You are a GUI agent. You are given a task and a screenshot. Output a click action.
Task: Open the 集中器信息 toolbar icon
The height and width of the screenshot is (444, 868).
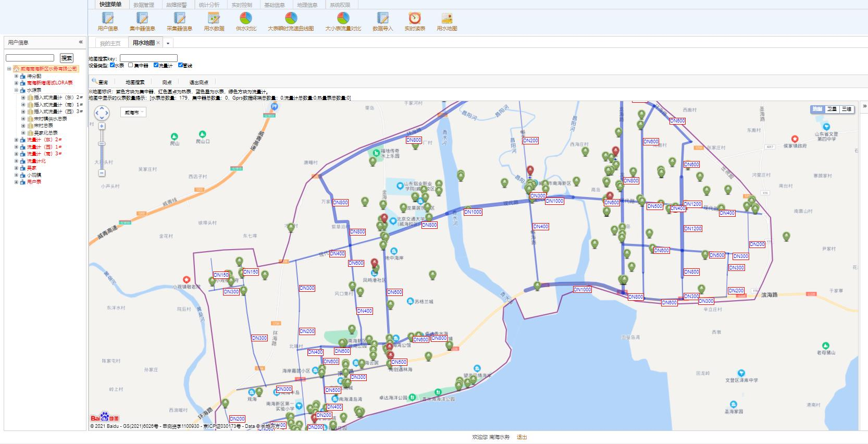pos(142,19)
